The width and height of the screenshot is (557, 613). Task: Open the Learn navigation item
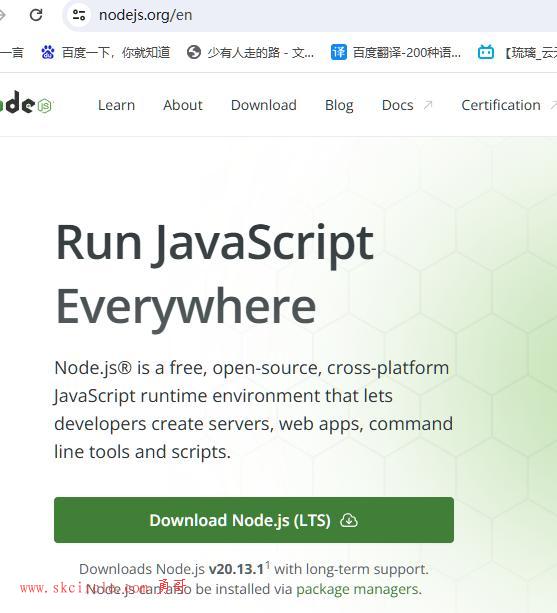click(x=116, y=105)
